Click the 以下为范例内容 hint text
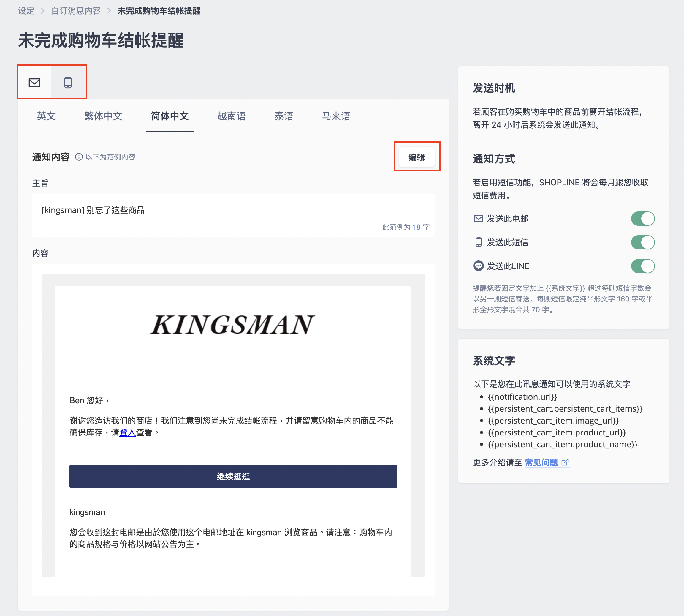Viewport: 684px width, 616px height. 110,157
